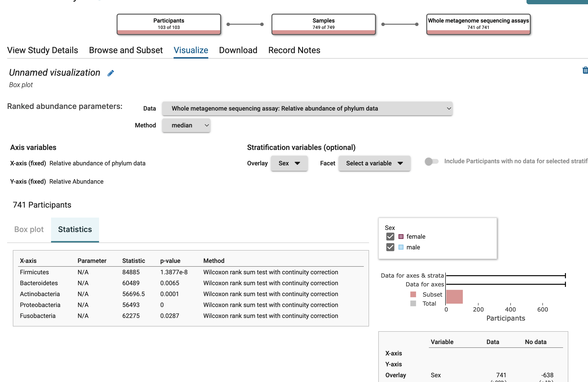
Task: Click the p-value 0.0065 cell
Action: 170,283
